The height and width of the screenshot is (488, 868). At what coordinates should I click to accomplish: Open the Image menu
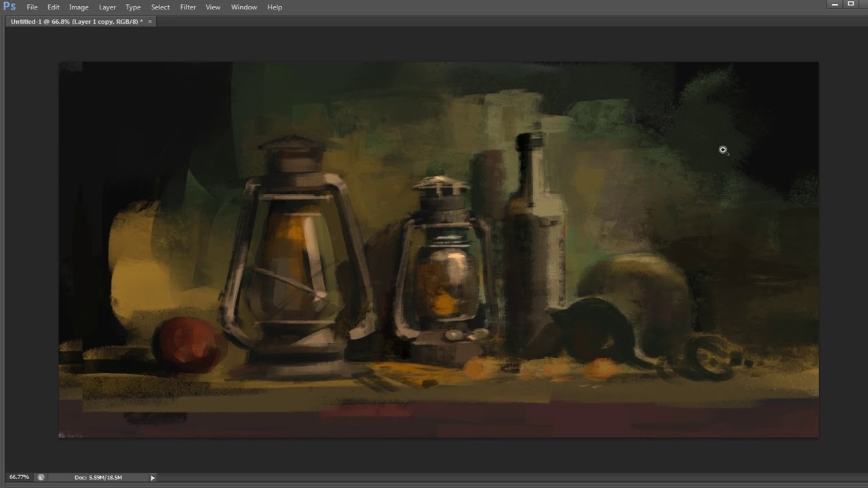point(78,7)
